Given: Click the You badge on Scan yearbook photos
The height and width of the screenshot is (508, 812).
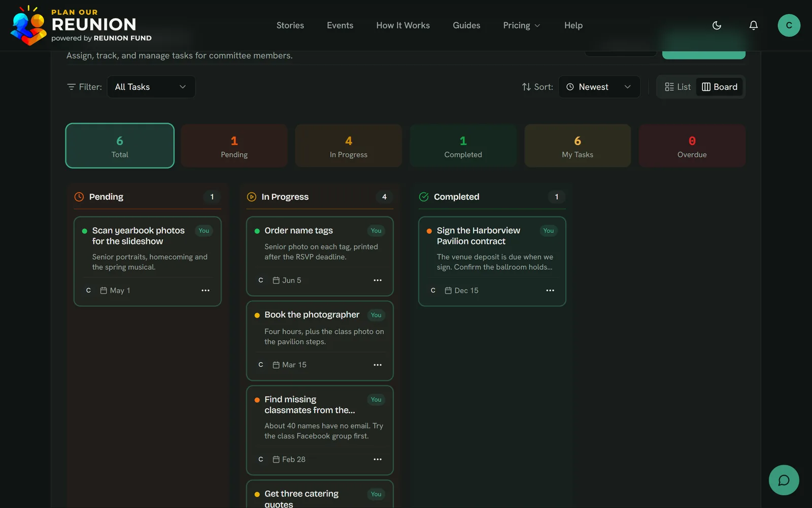Looking at the screenshot, I should [x=204, y=231].
